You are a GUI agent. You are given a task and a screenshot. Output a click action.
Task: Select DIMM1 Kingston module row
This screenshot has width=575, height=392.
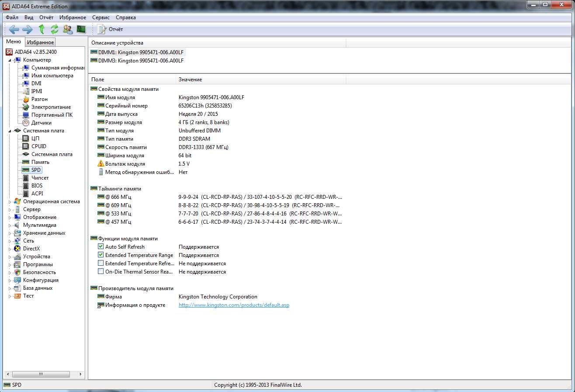point(137,52)
